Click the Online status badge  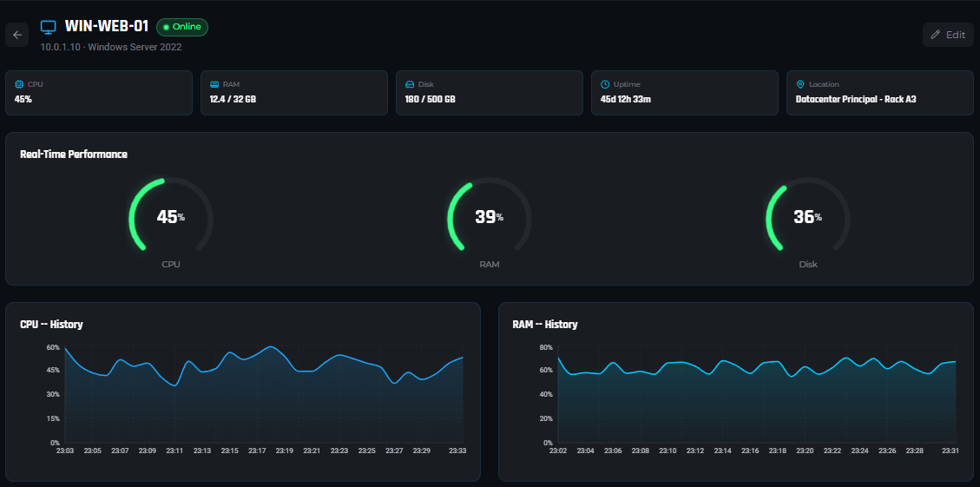[182, 27]
